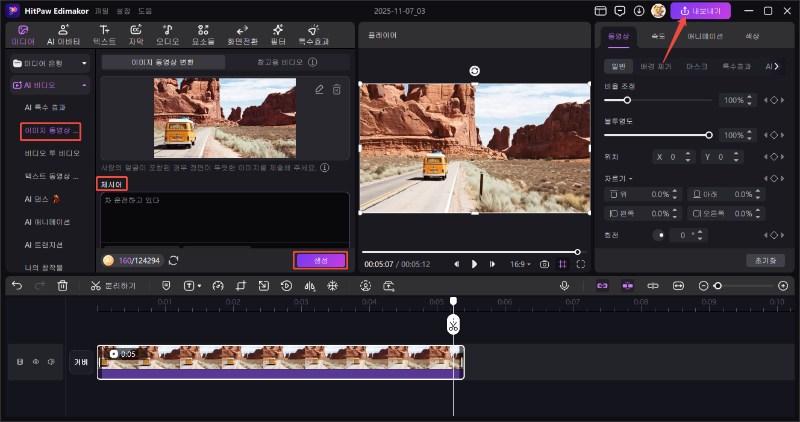
Task: Click the mirror flip icon in toolbar
Action: [x=310, y=286]
